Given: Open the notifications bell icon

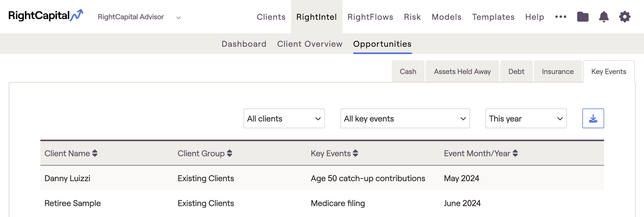Looking at the screenshot, I should pos(604,17).
